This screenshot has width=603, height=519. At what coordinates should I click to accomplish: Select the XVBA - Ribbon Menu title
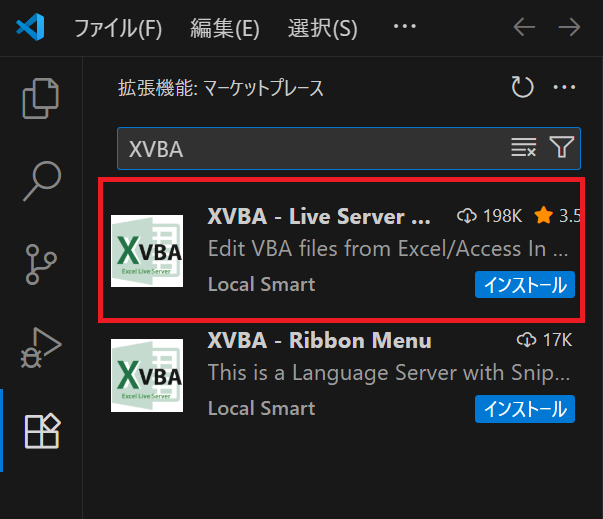click(x=319, y=340)
